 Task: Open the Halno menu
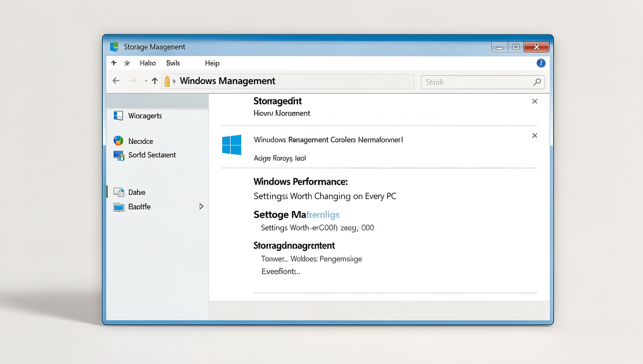(148, 63)
